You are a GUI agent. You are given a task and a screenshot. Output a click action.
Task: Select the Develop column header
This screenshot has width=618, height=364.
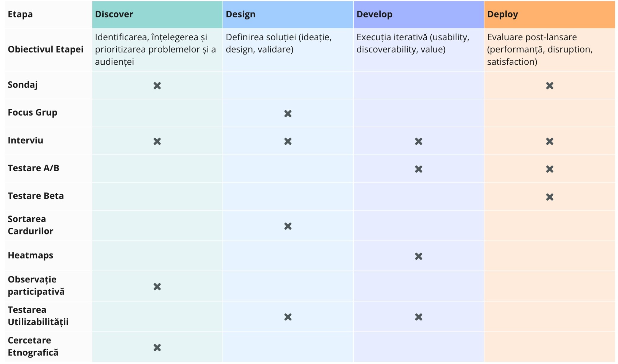[418, 14]
